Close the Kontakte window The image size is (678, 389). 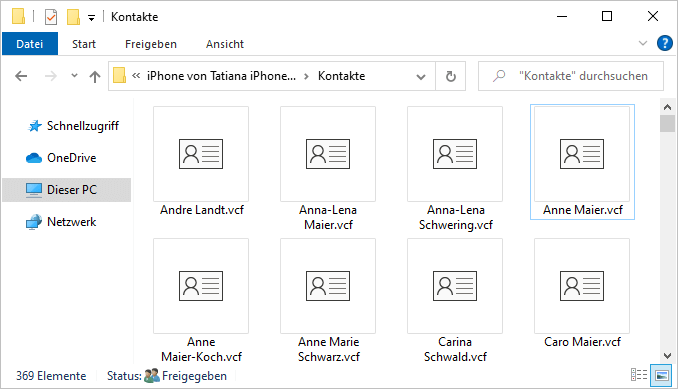(653, 16)
